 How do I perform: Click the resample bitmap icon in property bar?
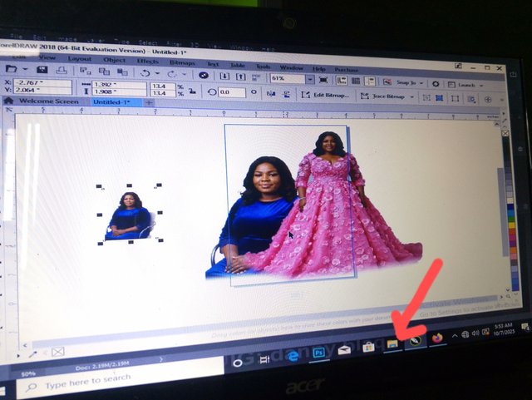439,98
